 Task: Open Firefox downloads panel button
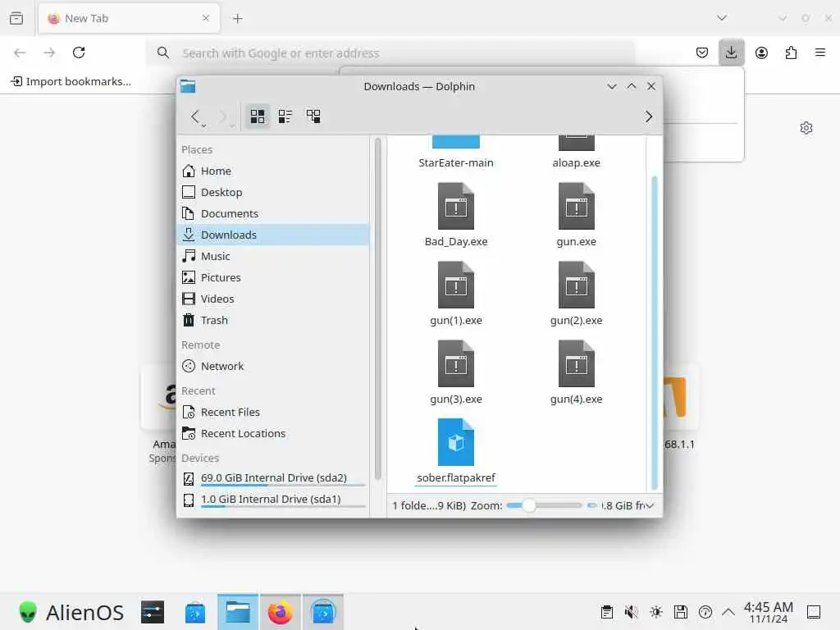pyautogui.click(x=731, y=52)
